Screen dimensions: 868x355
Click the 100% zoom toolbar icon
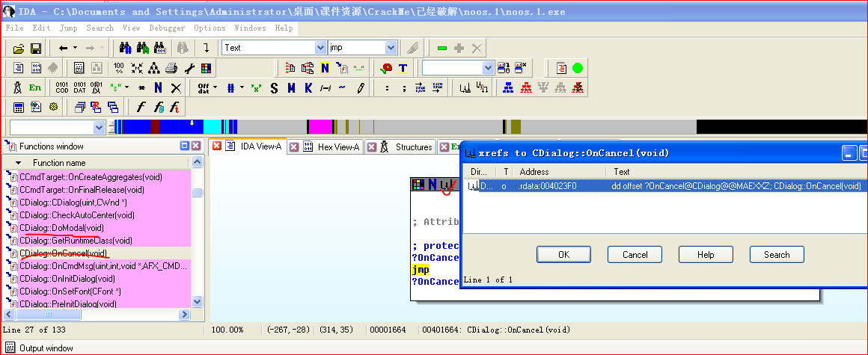tap(118, 68)
